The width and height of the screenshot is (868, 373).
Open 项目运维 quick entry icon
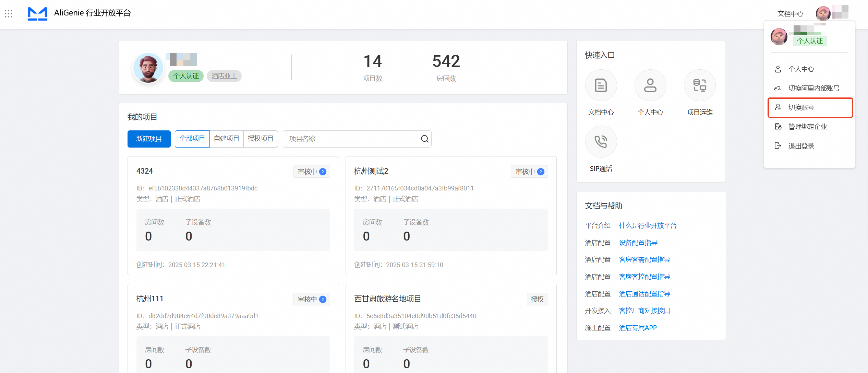[699, 85]
